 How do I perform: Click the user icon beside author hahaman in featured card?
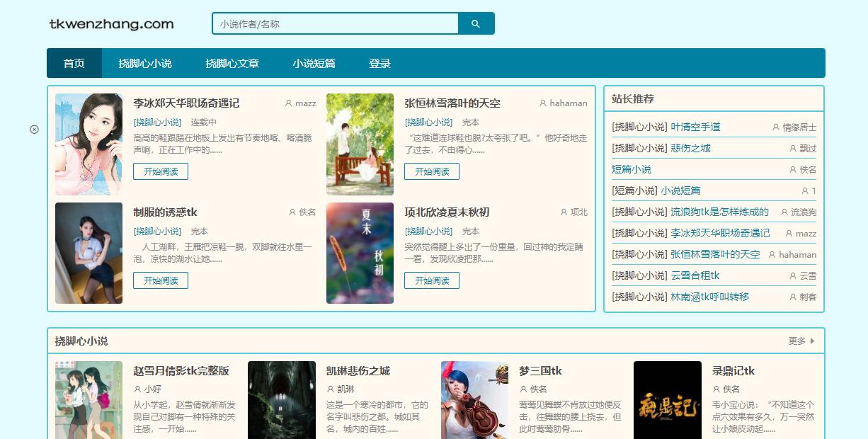pyautogui.click(x=543, y=103)
